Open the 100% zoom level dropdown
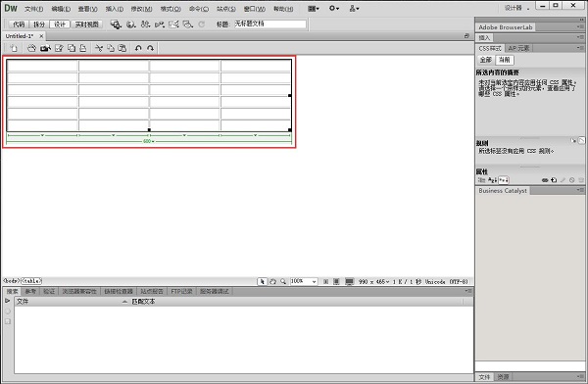The image size is (588, 384). [304, 281]
